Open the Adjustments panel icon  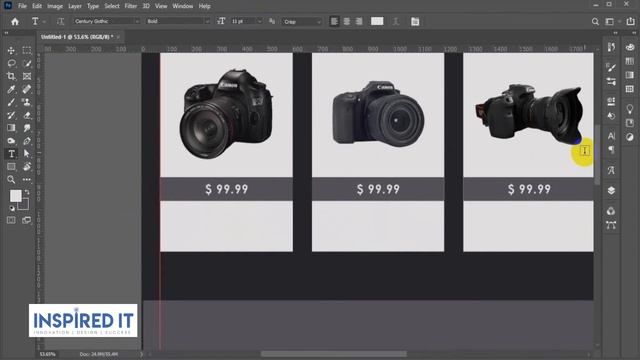pyautogui.click(x=630, y=137)
